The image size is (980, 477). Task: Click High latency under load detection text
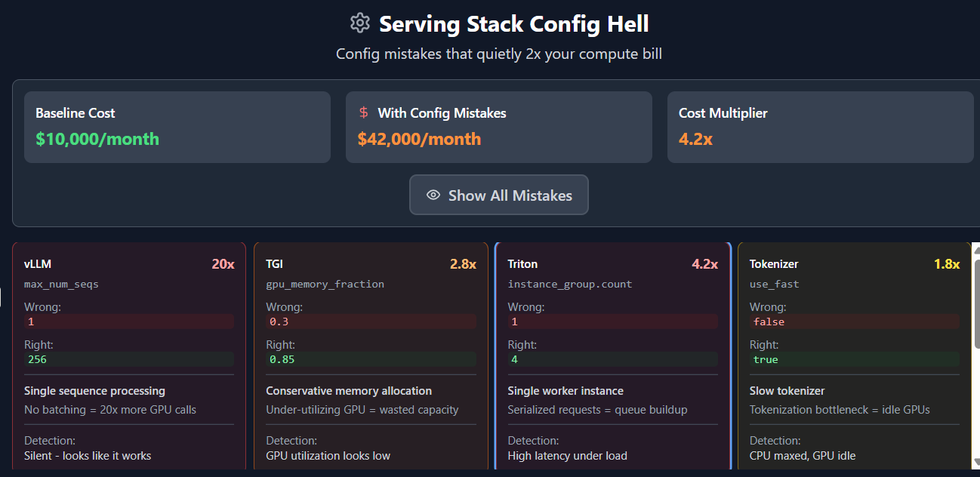click(x=567, y=456)
